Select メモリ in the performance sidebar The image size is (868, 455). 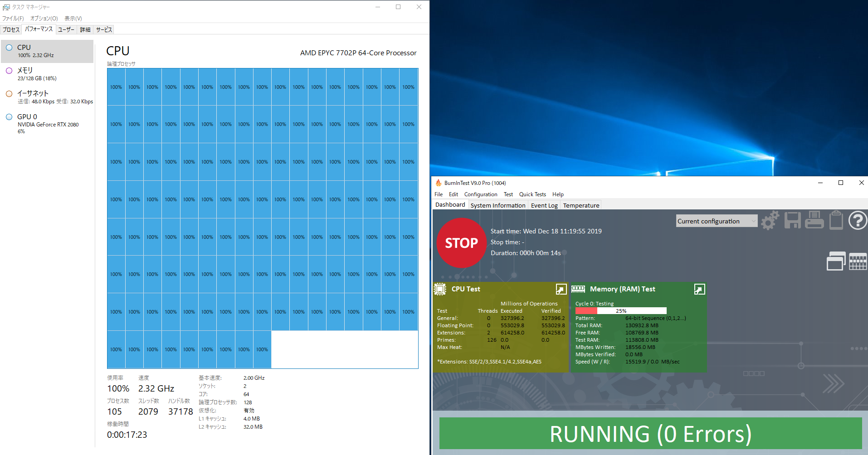[47, 74]
